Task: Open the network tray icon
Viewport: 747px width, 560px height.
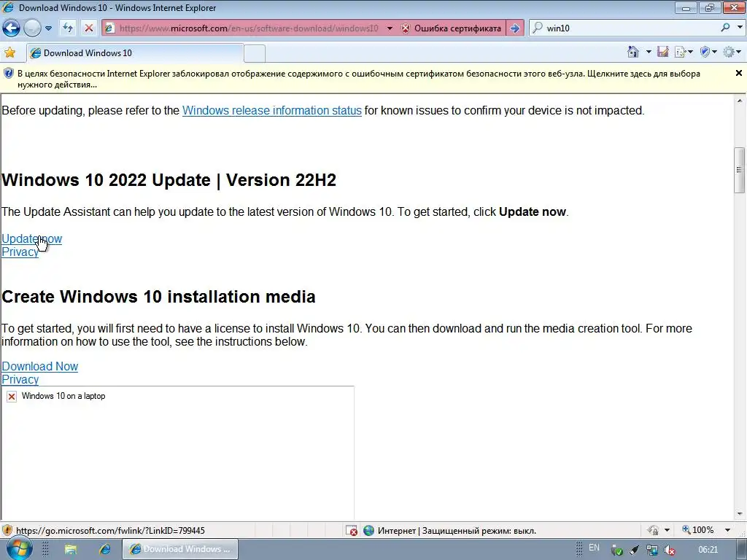Action: pos(651,550)
